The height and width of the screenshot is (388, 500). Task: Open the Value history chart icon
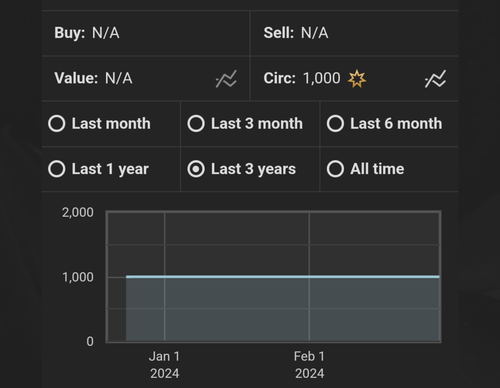(x=226, y=79)
